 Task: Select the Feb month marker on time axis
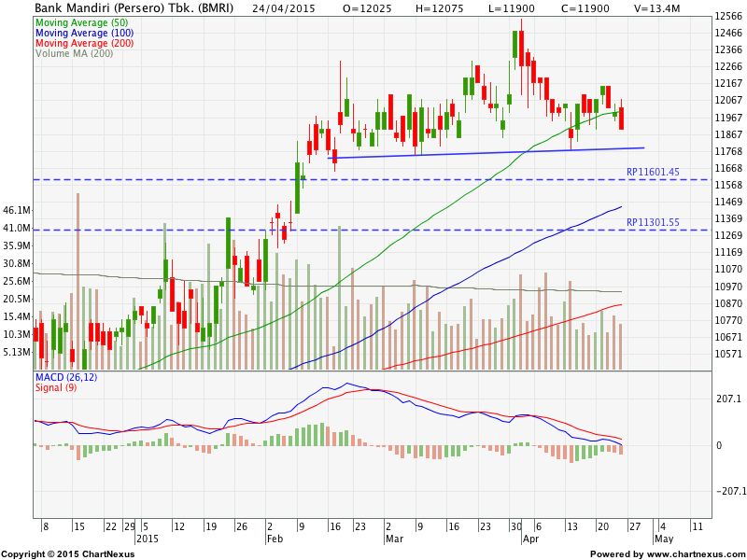point(274,539)
